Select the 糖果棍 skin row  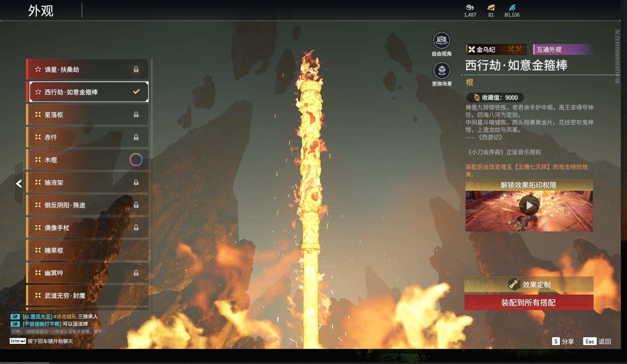(x=88, y=250)
